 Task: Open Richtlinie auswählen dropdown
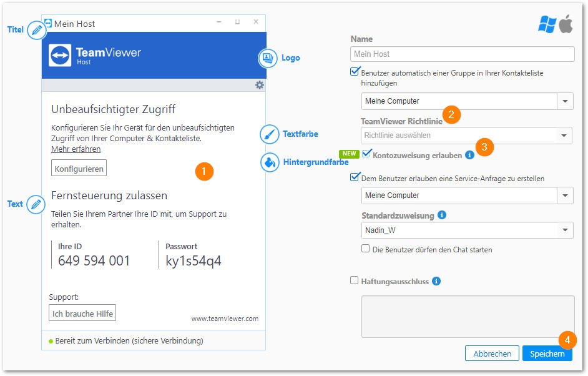click(x=466, y=136)
